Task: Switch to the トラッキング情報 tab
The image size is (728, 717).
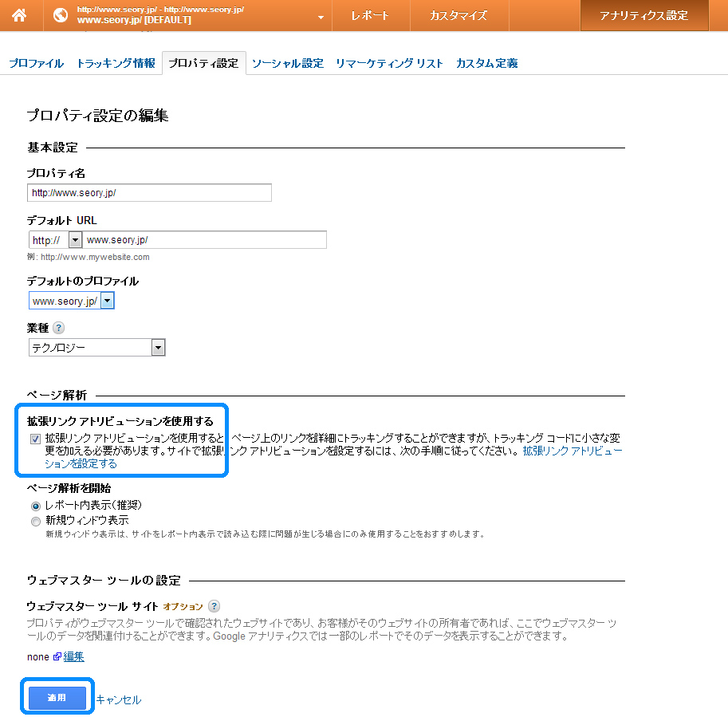Action: point(116,64)
